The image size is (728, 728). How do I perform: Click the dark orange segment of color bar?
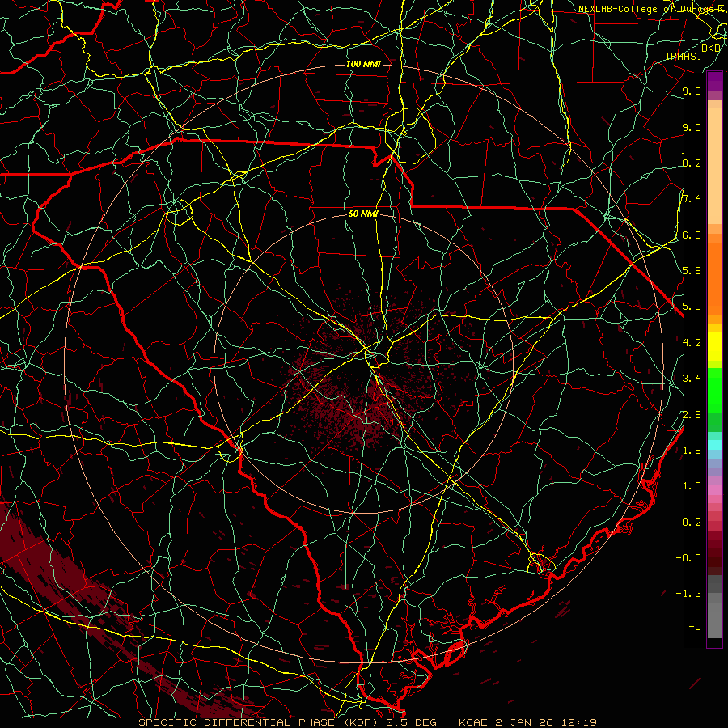click(x=714, y=278)
